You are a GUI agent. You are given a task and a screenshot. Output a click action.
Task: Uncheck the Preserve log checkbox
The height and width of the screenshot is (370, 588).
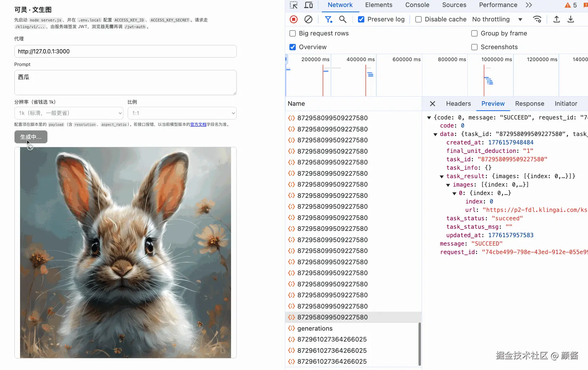coord(361,19)
